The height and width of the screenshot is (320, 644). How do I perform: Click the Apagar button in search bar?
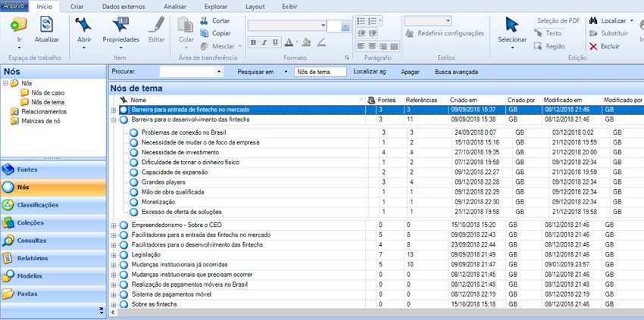click(410, 72)
